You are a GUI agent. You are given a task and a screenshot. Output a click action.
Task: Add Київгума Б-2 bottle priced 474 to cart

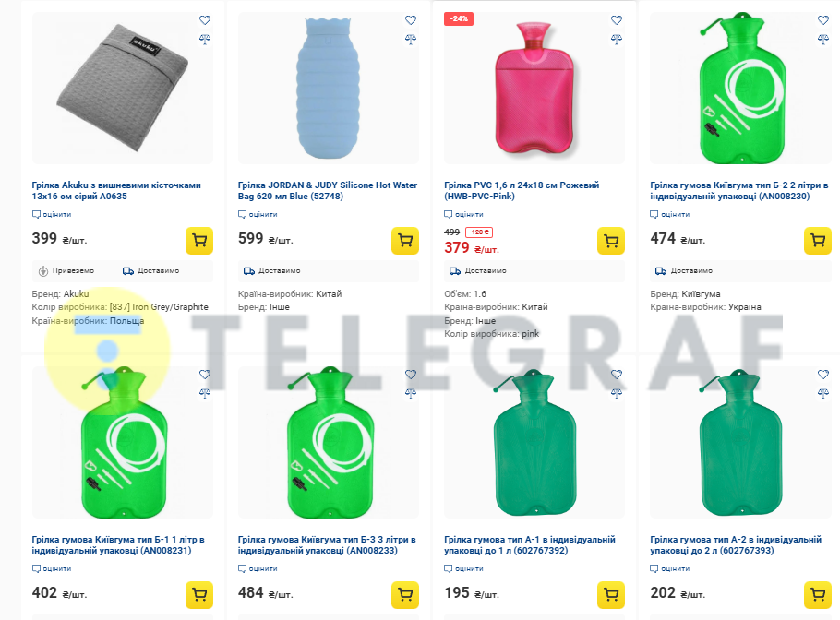[818, 241]
